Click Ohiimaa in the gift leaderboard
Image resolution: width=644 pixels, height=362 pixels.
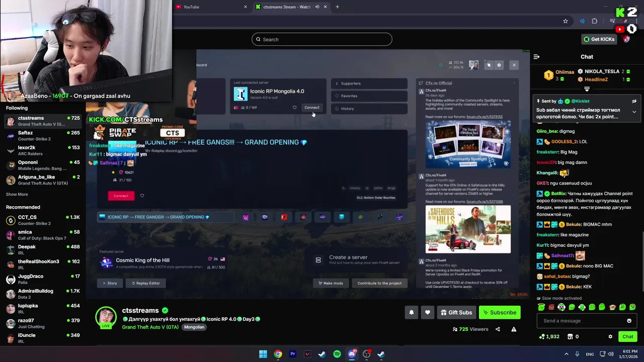(565, 72)
